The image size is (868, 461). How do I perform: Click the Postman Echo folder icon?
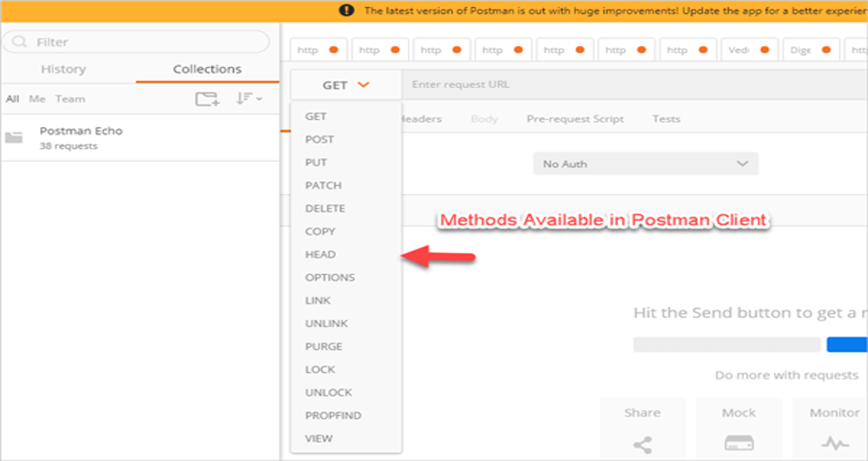click(x=14, y=137)
